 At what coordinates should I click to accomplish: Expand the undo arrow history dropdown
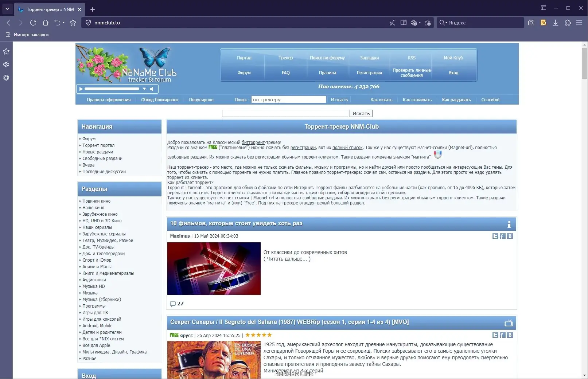63,23
